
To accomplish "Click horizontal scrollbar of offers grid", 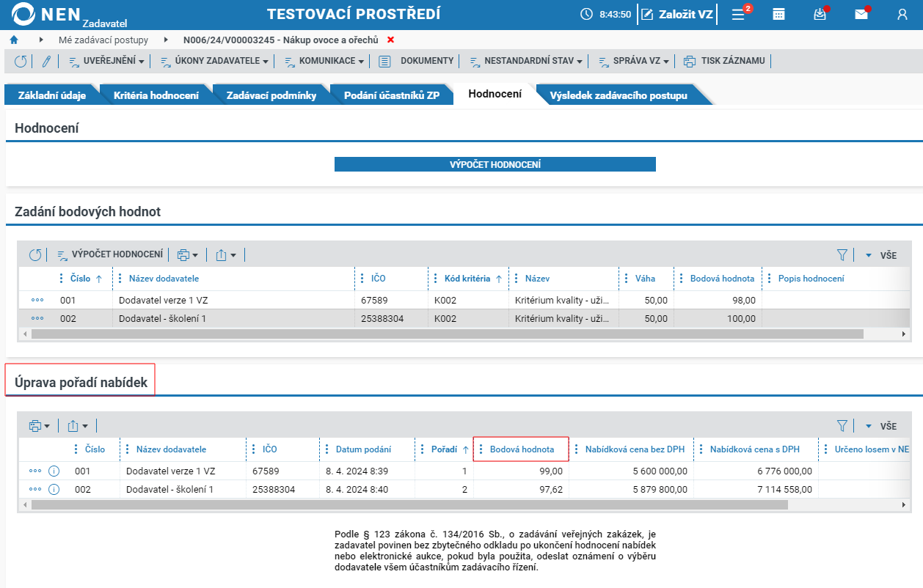I will [x=409, y=505].
